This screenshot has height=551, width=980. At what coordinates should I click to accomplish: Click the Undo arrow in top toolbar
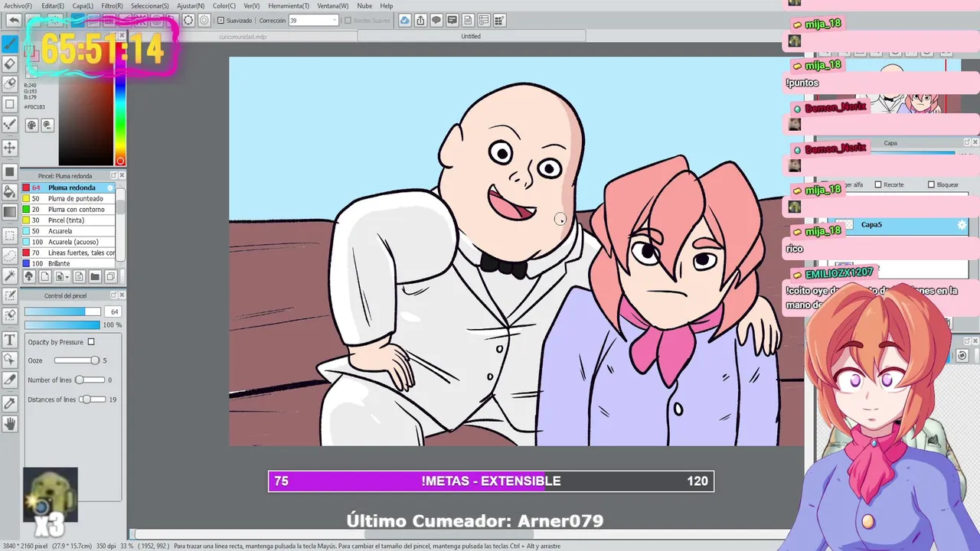14,21
